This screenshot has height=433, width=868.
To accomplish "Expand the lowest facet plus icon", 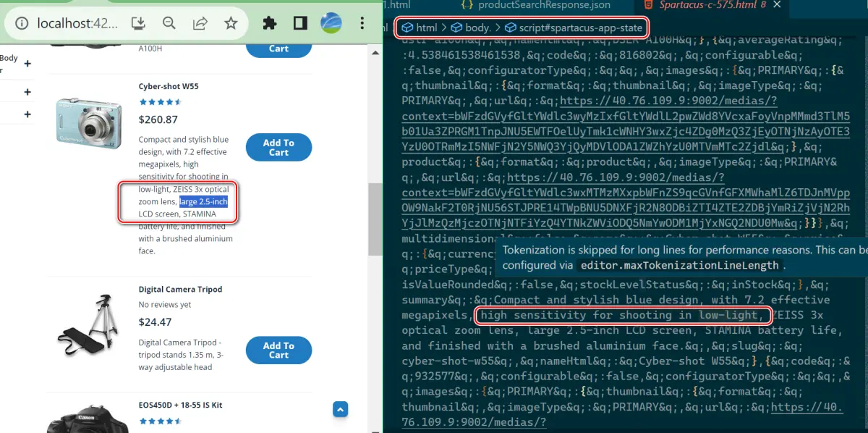I will click(27, 114).
